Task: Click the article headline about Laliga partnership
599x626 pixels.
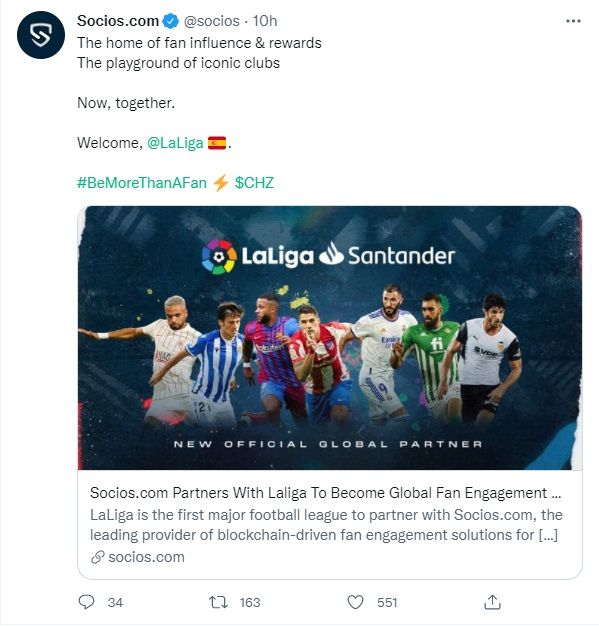Action: (325, 493)
